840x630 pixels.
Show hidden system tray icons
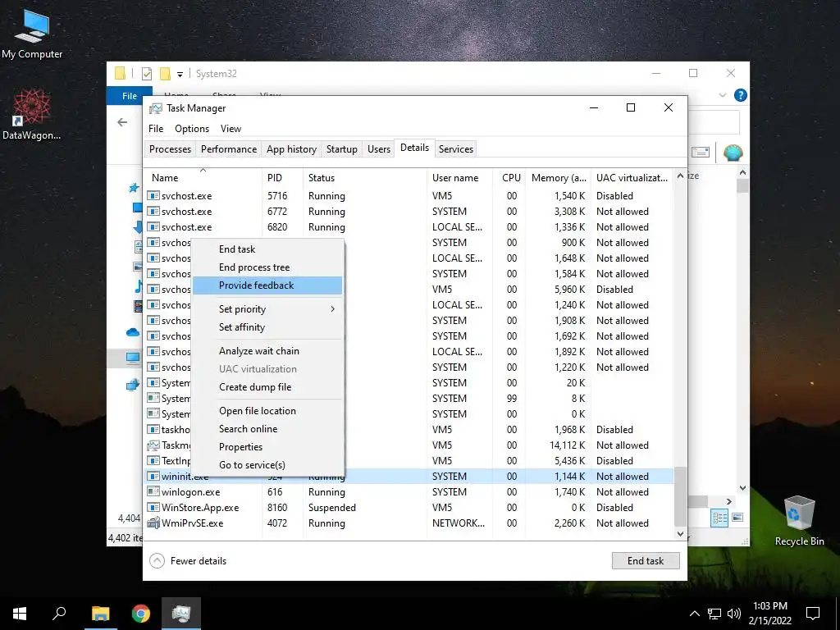point(694,614)
